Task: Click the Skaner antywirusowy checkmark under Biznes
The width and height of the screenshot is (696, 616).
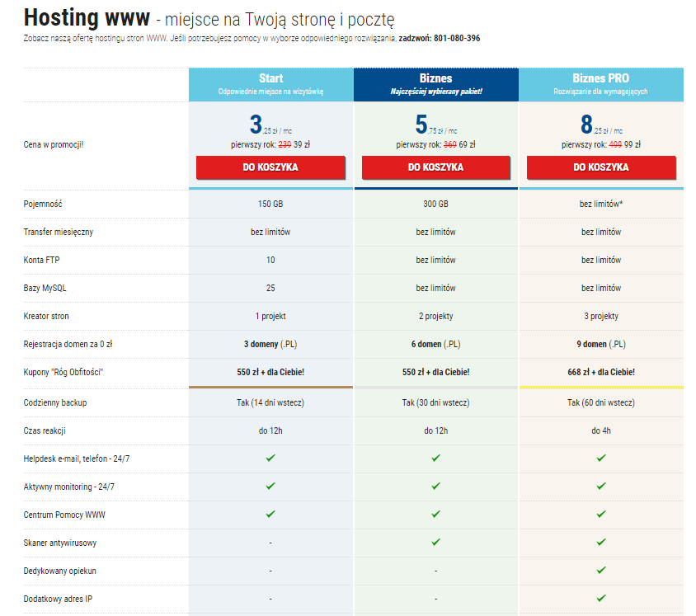Action: (x=435, y=542)
